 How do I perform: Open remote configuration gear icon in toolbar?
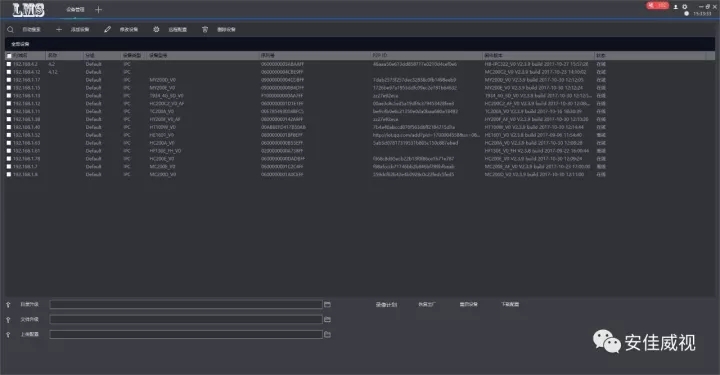156,29
